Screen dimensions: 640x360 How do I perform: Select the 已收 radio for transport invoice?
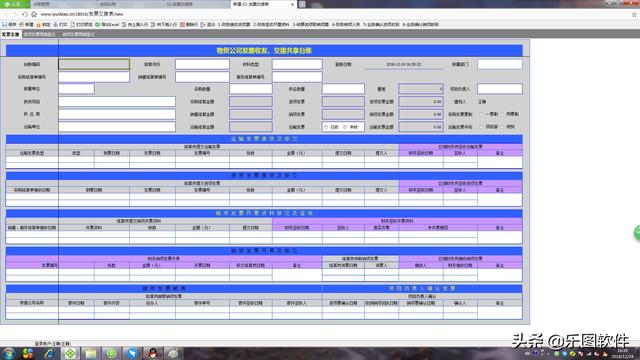coord(326,127)
